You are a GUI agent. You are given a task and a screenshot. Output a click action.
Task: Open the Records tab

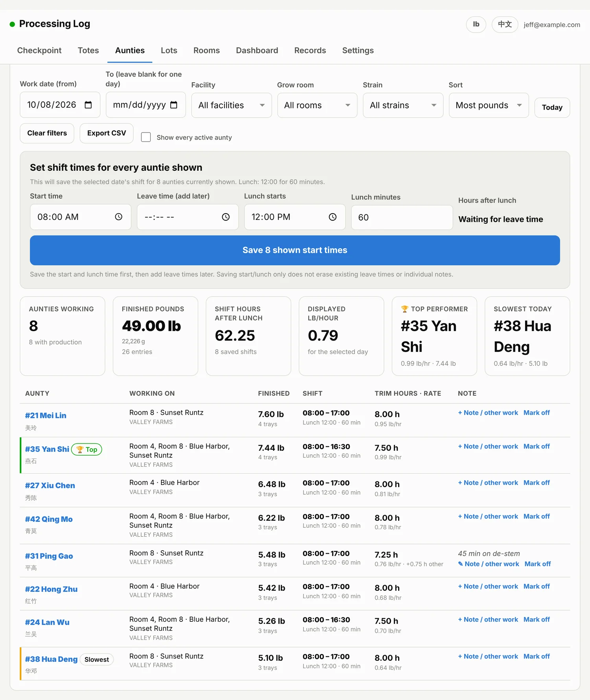tap(310, 50)
